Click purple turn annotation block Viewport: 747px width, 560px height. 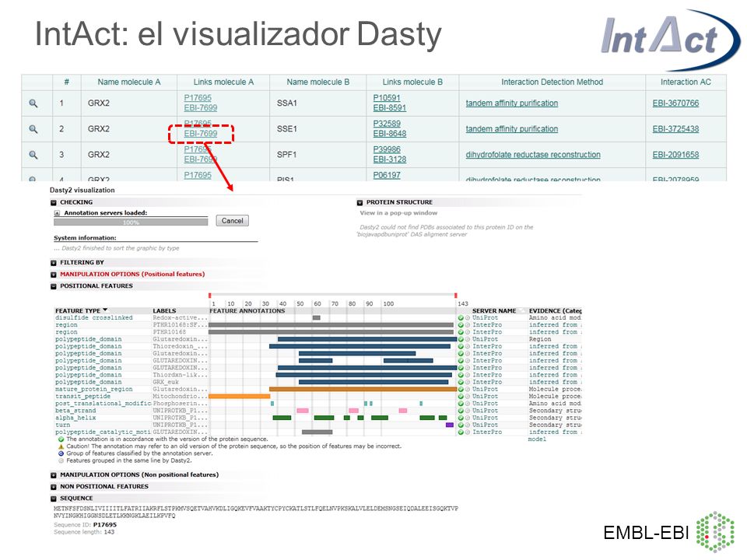point(449,425)
